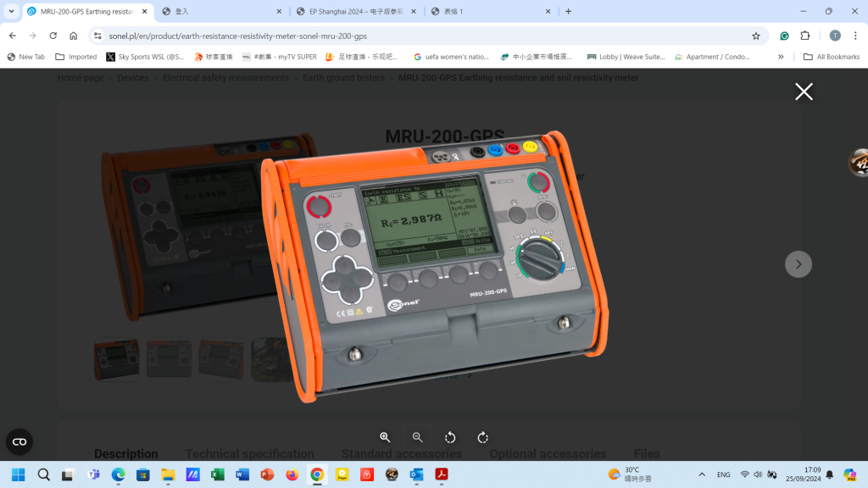868x488 pixels.
Task: Show hidden bookmarks with the chevron
Action: click(x=781, y=57)
